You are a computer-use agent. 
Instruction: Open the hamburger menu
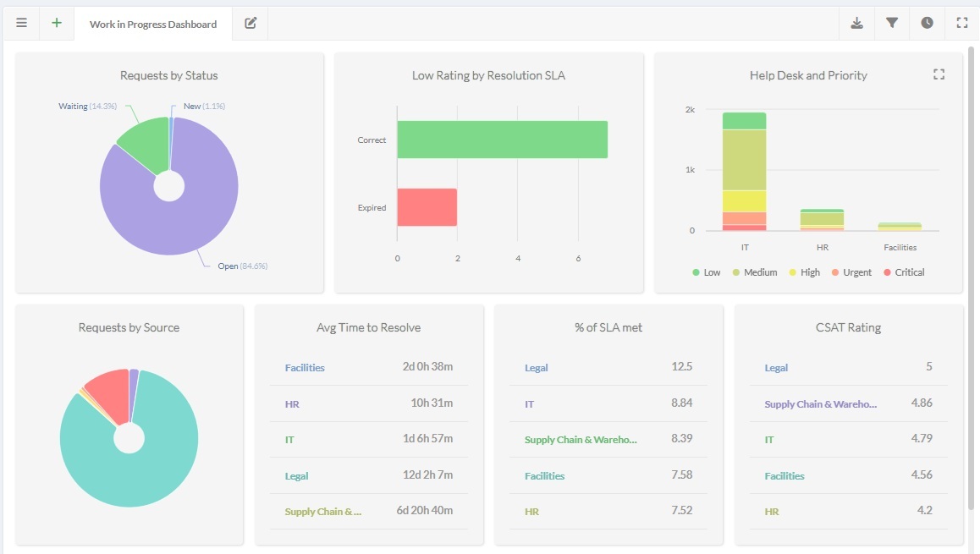(21, 23)
